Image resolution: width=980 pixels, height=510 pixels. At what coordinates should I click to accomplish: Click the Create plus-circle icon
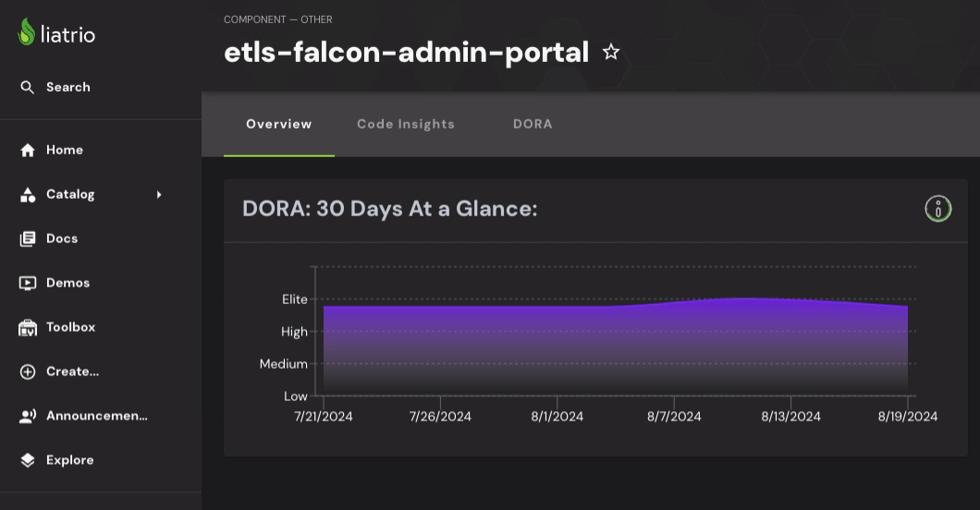point(28,372)
